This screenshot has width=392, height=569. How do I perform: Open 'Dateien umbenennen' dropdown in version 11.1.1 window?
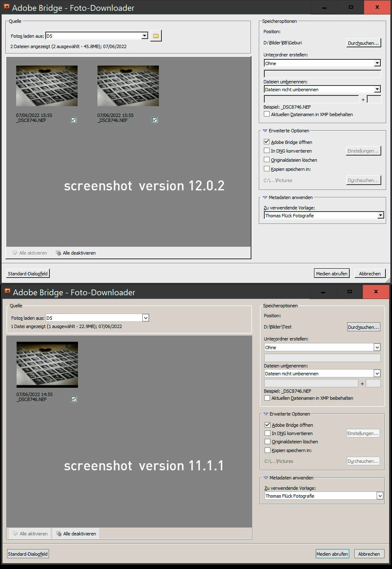(x=322, y=373)
